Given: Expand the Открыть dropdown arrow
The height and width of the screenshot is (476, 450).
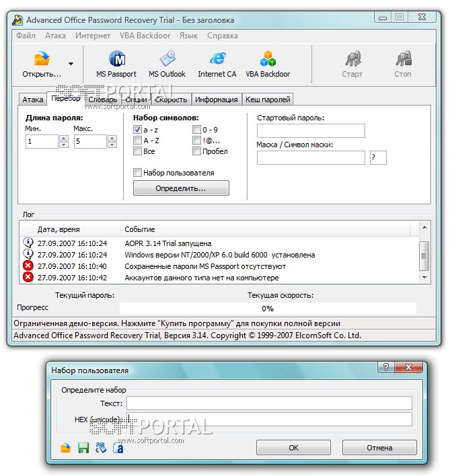Looking at the screenshot, I should [71, 64].
